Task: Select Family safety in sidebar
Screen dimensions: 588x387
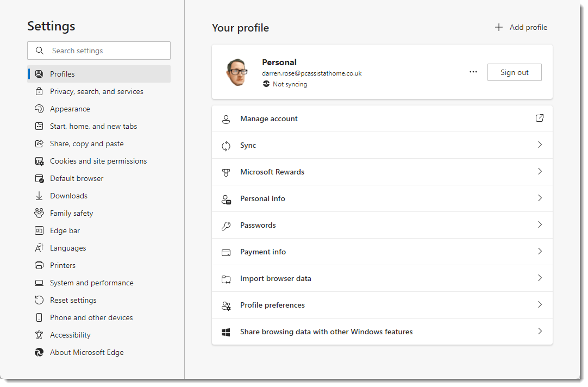Action: (x=99, y=213)
